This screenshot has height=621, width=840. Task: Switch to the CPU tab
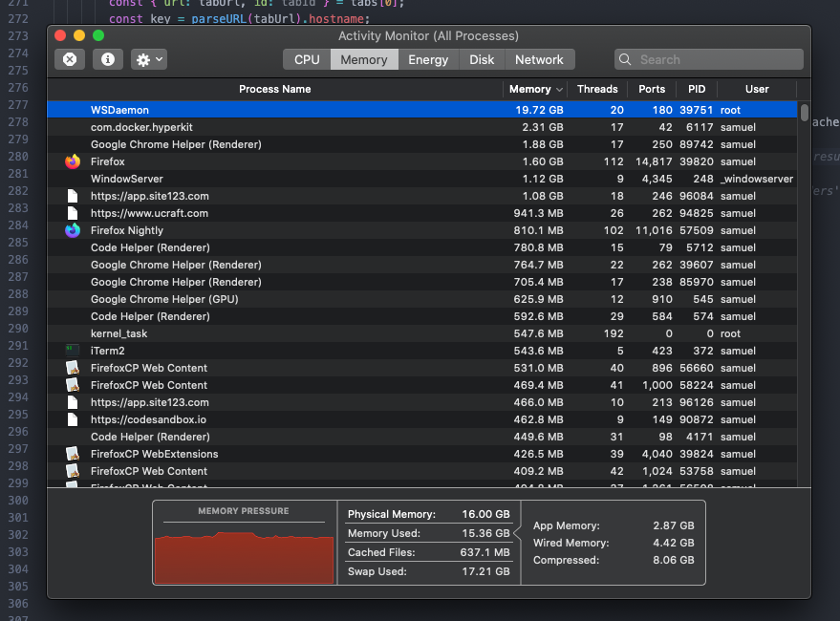[307, 59]
